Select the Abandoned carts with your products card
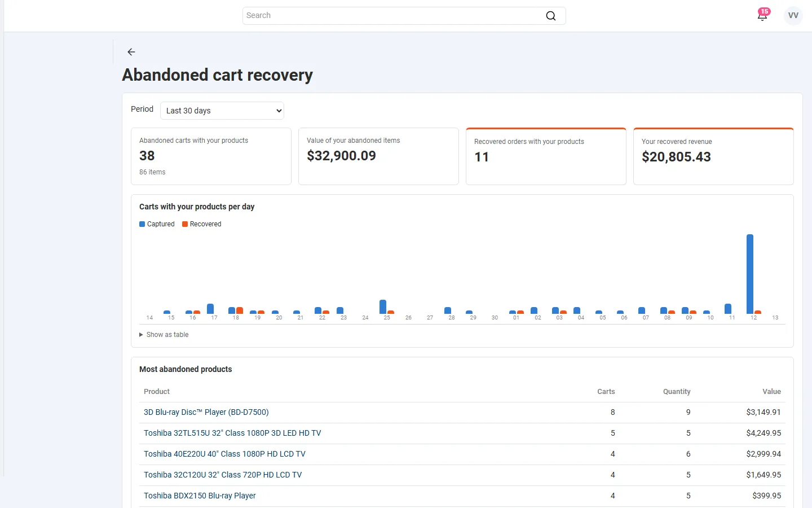Screen dimensions: 812x508 coord(211,156)
